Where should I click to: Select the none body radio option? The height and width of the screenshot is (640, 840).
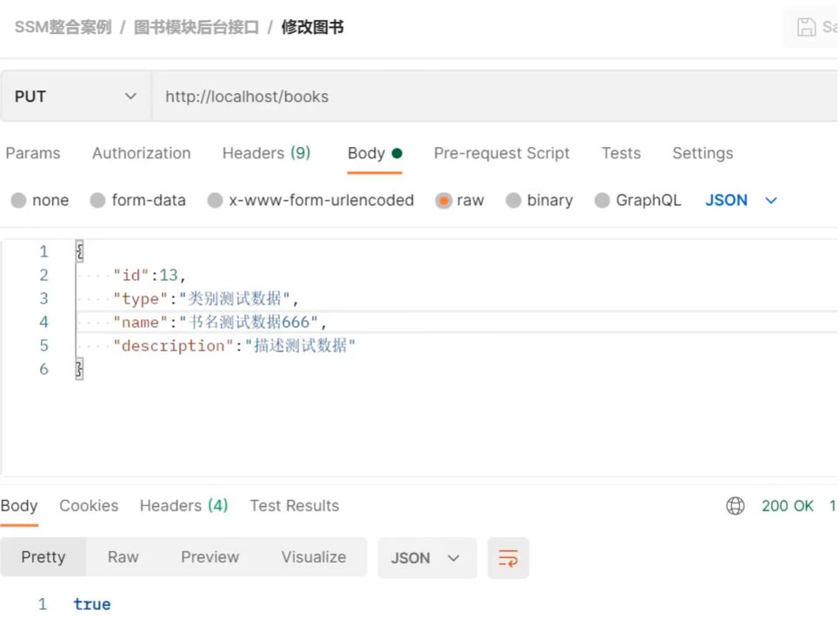tap(19, 201)
